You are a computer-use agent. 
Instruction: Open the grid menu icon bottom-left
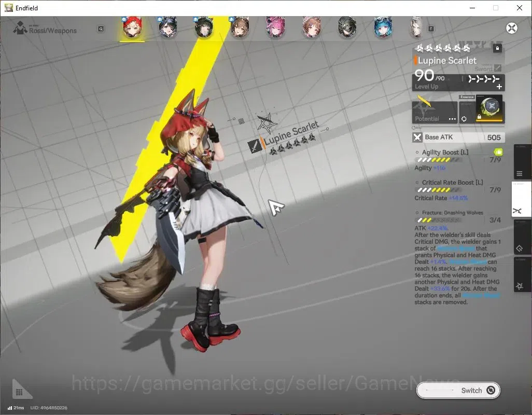point(19,392)
